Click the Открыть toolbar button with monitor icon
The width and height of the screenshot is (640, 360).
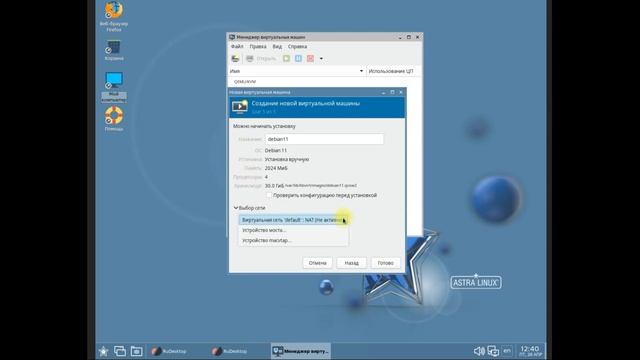(x=261, y=59)
